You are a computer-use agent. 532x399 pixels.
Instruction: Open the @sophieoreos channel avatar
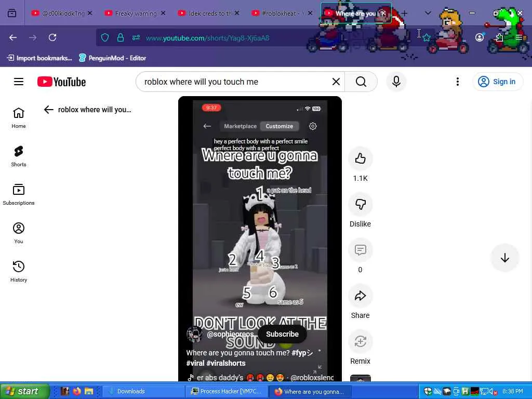(195, 334)
